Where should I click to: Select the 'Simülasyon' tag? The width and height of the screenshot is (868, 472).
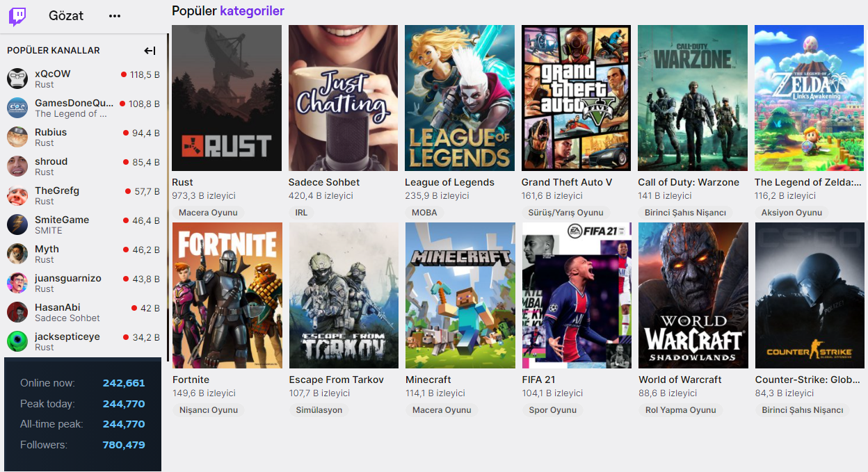click(319, 410)
